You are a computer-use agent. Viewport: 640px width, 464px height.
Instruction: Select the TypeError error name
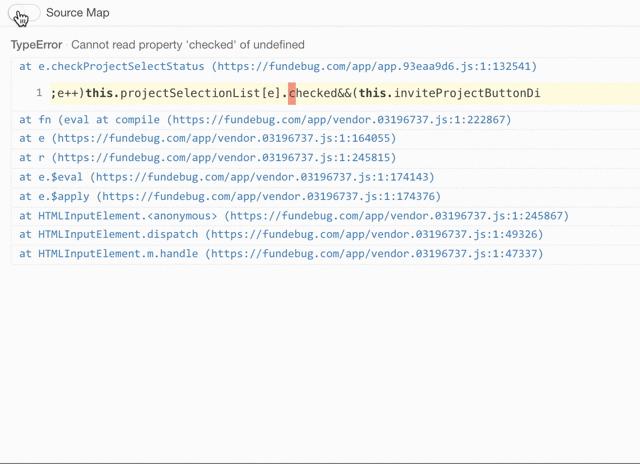coord(36,45)
